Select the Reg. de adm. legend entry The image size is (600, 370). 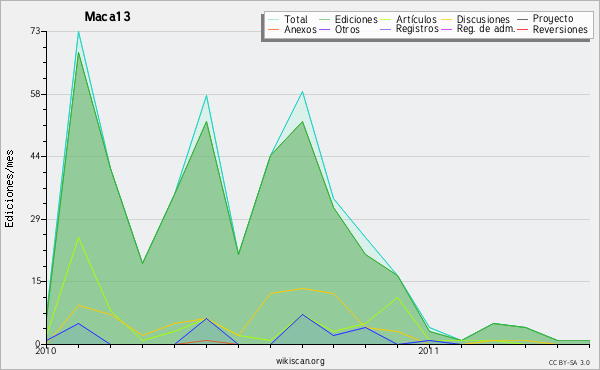coord(486,29)
